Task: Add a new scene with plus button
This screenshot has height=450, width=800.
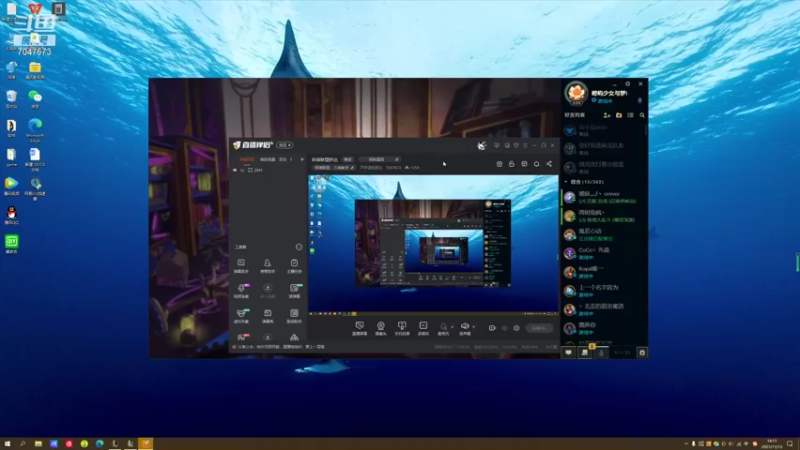Action: [x=302, y=159]
